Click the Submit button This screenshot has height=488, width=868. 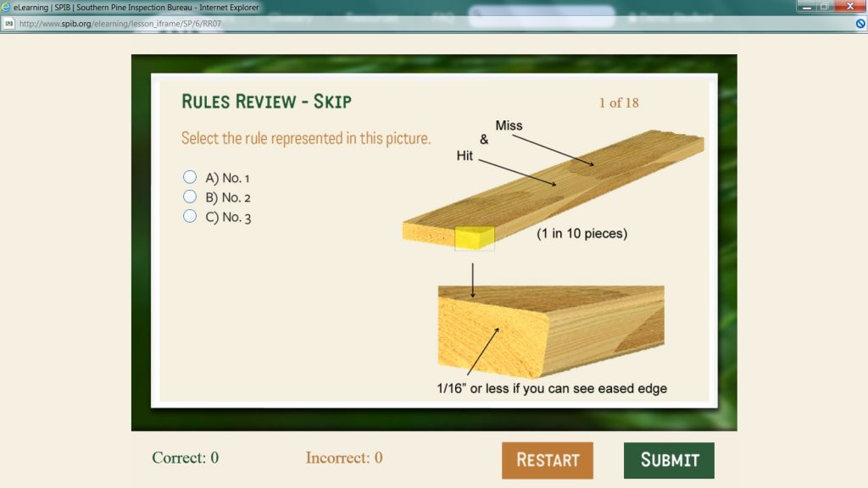coord(669,460)
